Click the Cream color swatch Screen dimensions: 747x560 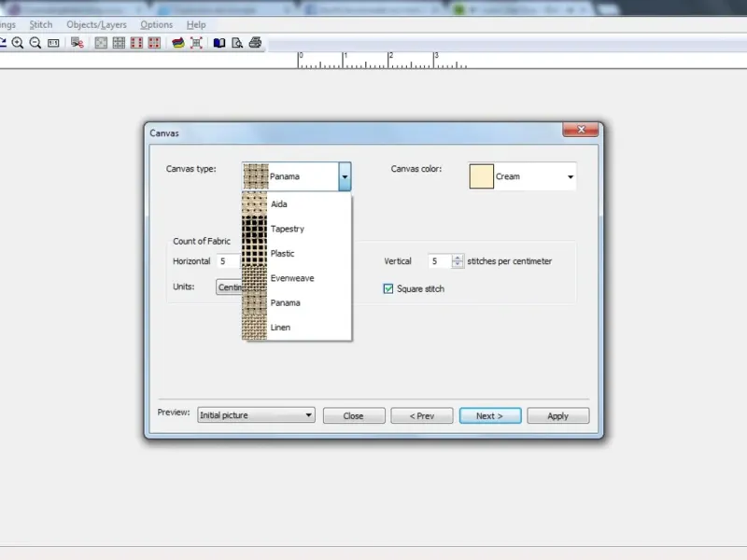(x=482, y=176)
